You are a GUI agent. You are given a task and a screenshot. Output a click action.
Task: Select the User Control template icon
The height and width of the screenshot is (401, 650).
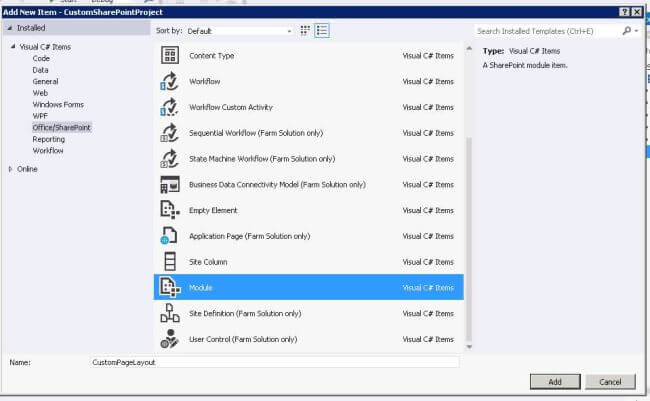point(170,339)
